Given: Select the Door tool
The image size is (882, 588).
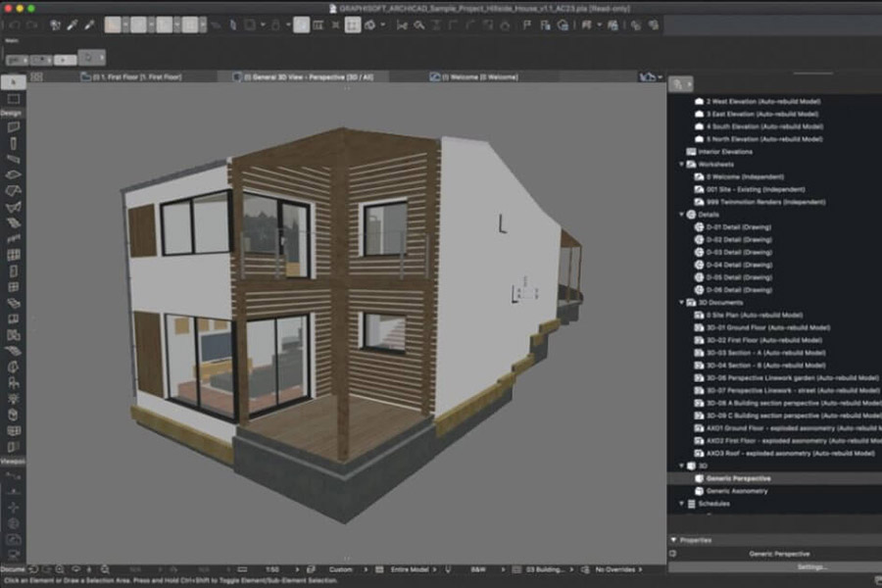Looking at the screenshot, I should pos(14,271).
